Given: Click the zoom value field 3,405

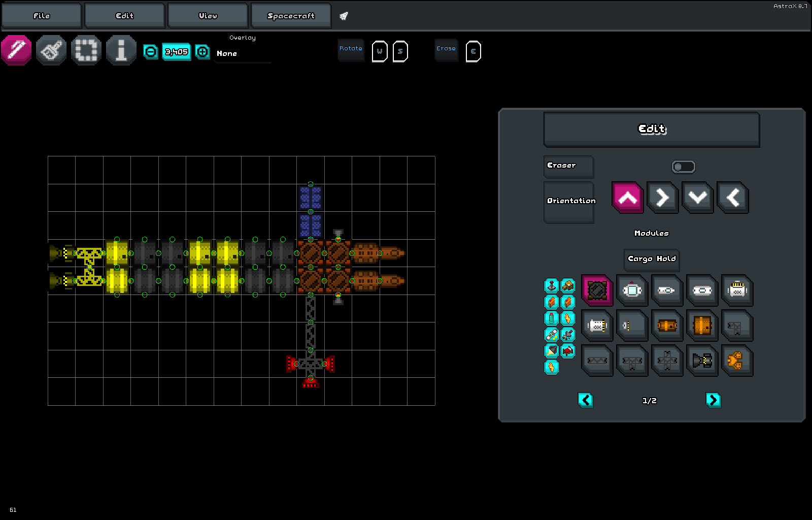Looking at the screenshot, I should 177,52.
